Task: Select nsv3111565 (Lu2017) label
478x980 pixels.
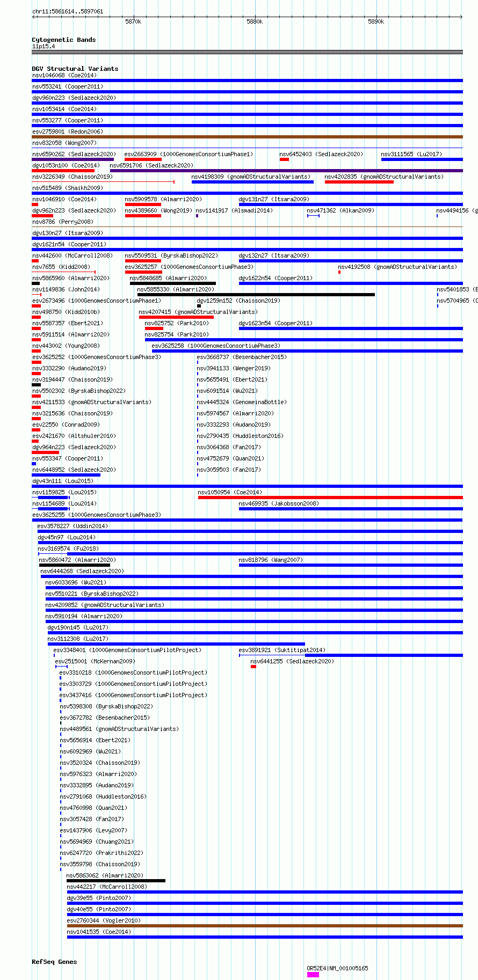Action: pyautogui.click(x=412, y=154)
